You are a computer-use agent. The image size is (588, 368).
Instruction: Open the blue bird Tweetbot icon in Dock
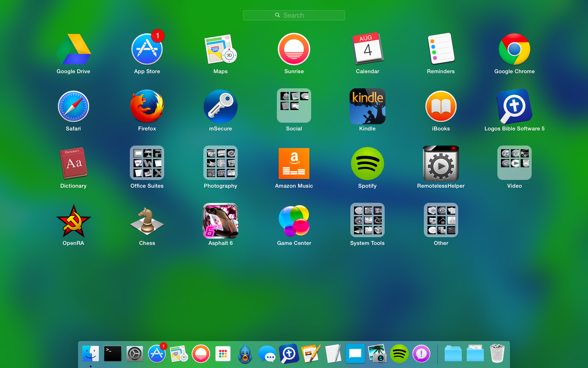pos(245,354)
